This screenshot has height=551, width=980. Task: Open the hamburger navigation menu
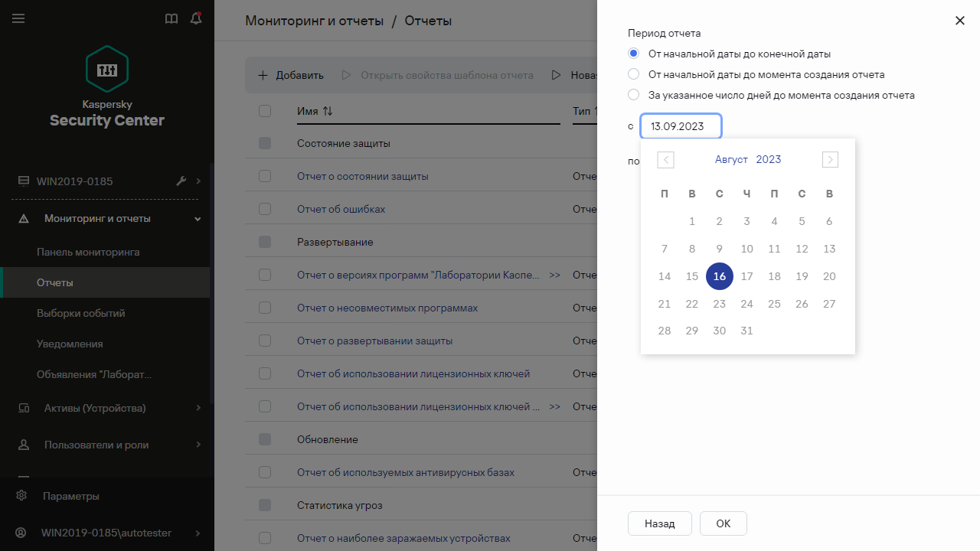coord(18,18)
